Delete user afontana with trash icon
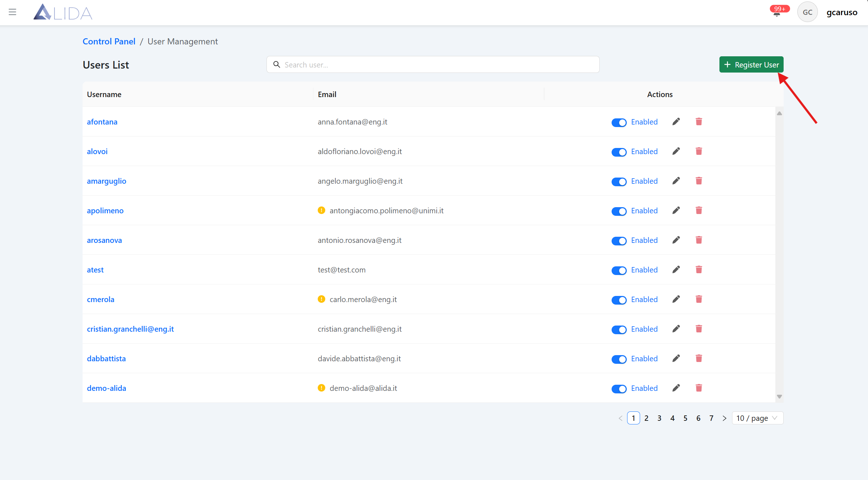868x480 pixels. coord(699,122)
